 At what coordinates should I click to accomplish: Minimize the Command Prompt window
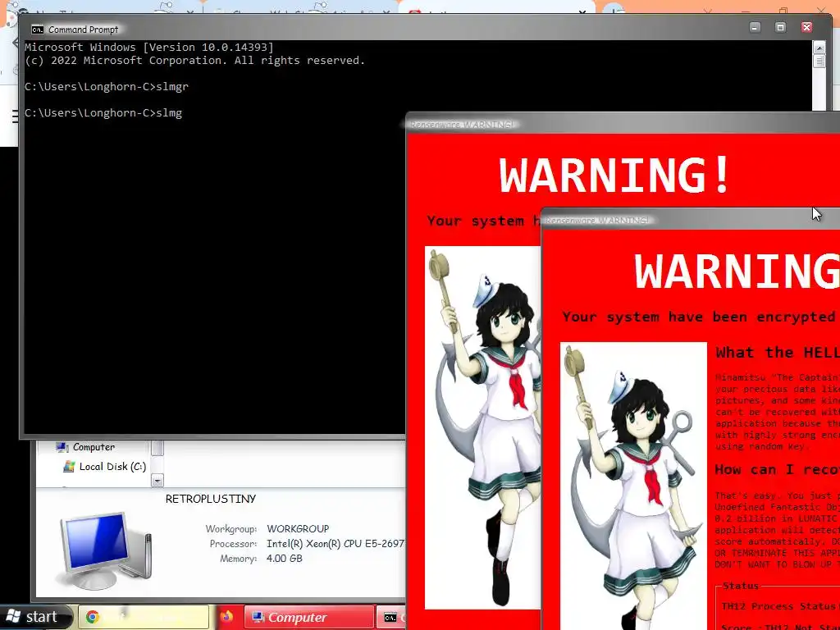[755, 27]
